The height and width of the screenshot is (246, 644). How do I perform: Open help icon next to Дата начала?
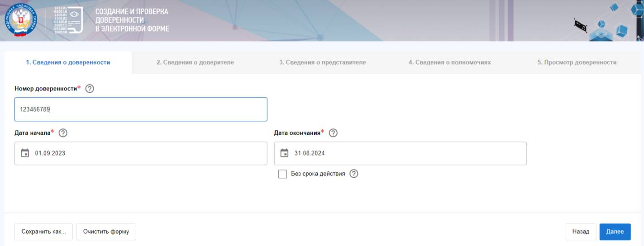click(63, 133)
